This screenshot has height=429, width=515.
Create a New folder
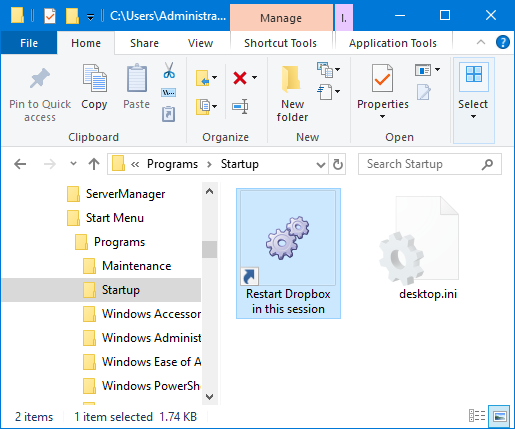[292, 93]
